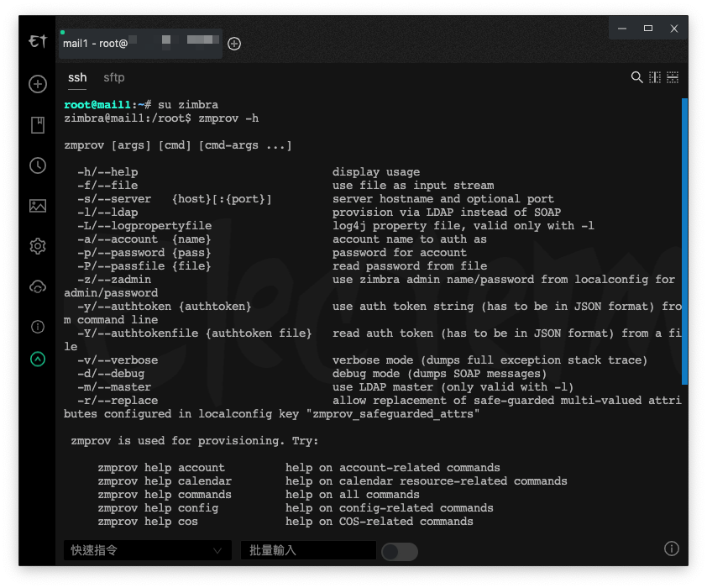The height and width of the screenshot is (588, 707).
Task: Open the history clock icon
Action: click(x=38, y=165)
